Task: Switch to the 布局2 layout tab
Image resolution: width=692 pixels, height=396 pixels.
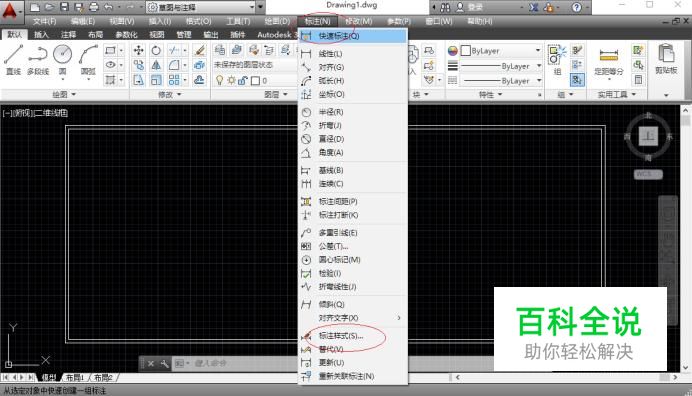Action: click(103, 377)
